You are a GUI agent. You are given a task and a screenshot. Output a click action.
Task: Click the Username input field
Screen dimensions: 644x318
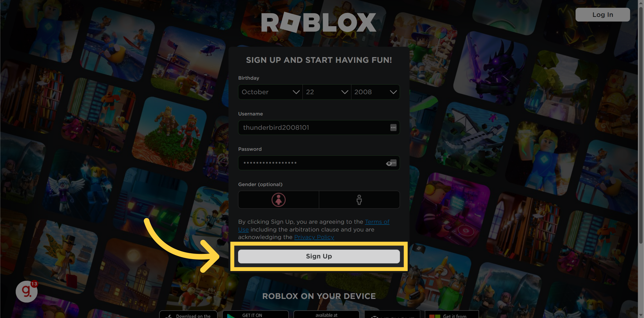(x=319, y=127)
